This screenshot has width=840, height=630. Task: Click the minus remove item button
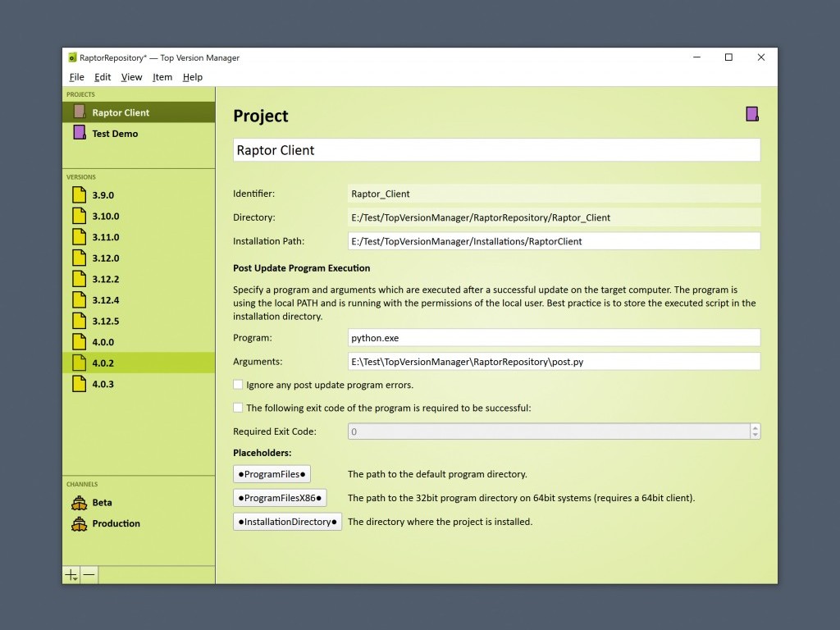tap(89, 575)
